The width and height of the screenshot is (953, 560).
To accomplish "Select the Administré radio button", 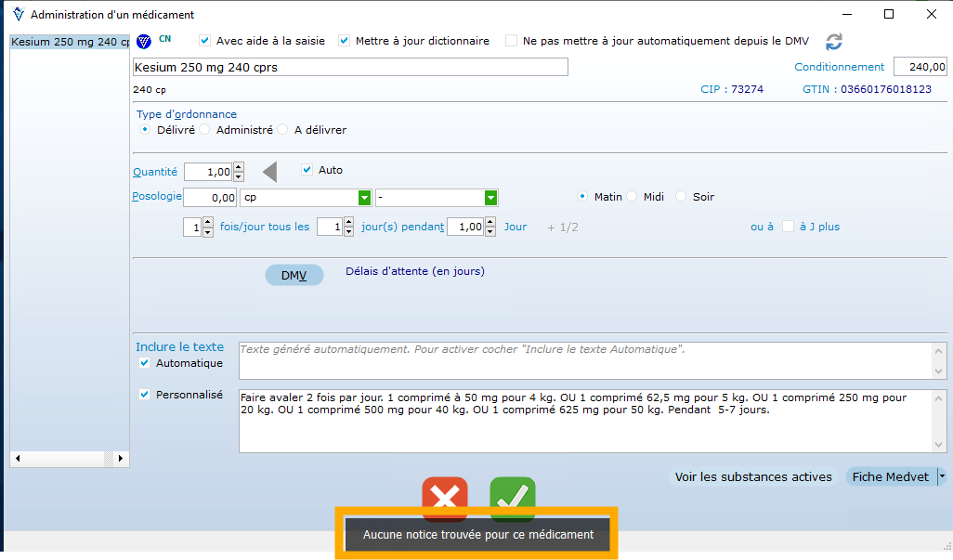I will click(x=205, y=129).
